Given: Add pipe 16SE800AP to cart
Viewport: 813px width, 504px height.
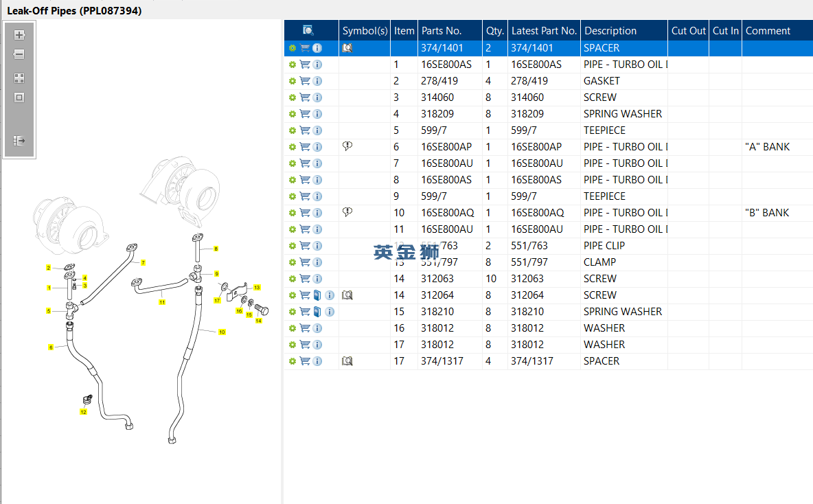Looking at the screenshot, I should (305, 147).
